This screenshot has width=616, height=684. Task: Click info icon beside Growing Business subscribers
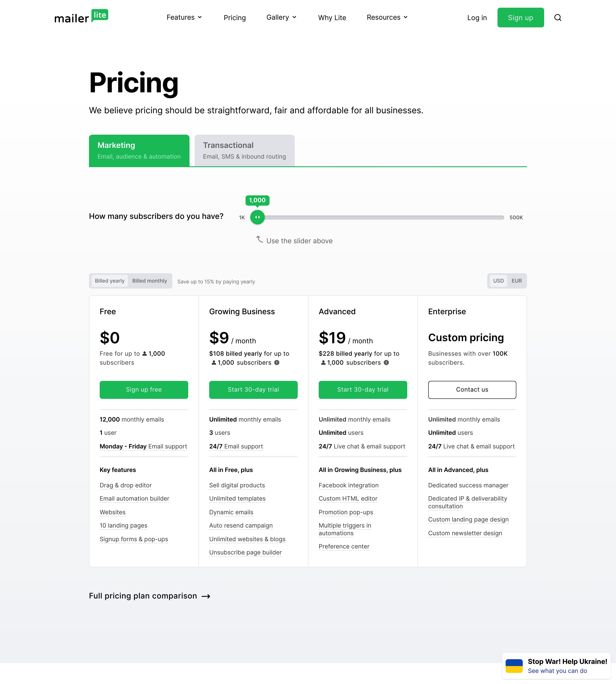(x=277, y=363)
